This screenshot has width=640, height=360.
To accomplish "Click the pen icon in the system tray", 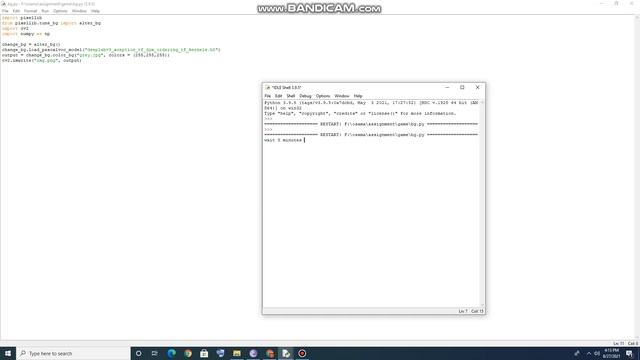I will pos(577,353).
